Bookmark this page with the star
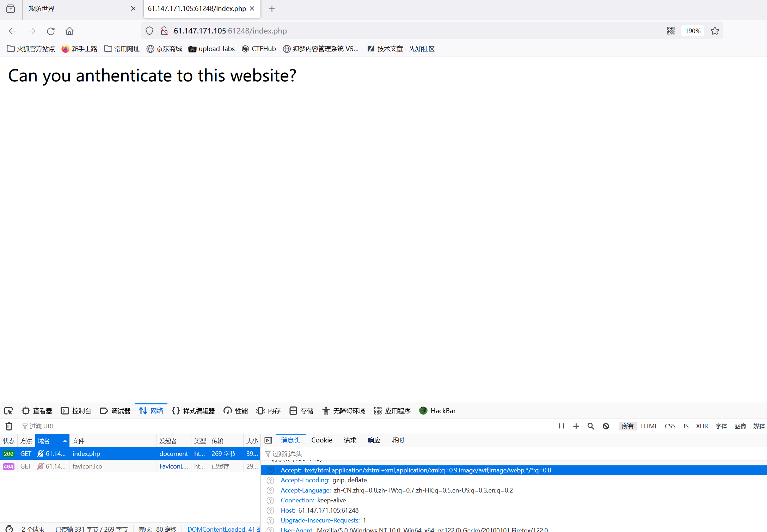The width and height of the screenshot is (767, 532). [715, 31]
